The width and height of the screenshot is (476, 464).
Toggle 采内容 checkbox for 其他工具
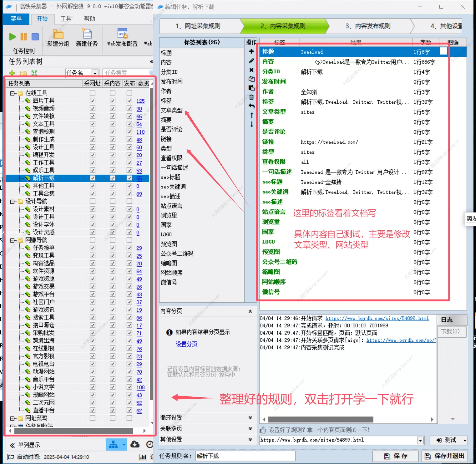pyautogui.click(x=112, y=186)
